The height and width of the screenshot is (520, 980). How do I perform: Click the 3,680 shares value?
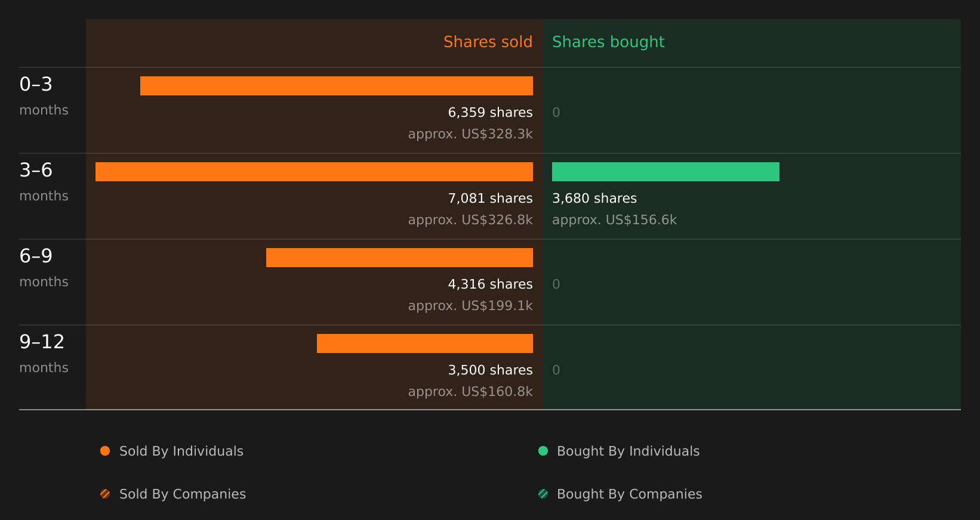594,199
